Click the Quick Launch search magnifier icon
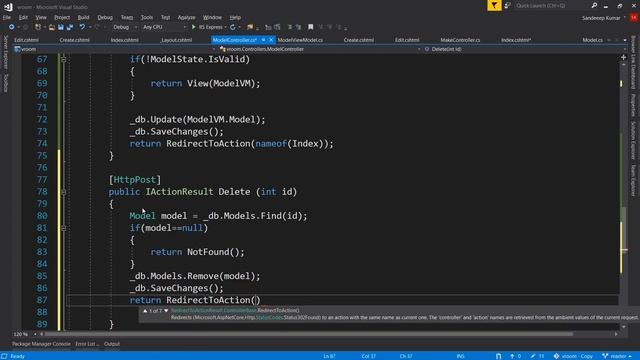 click(594, 5)
